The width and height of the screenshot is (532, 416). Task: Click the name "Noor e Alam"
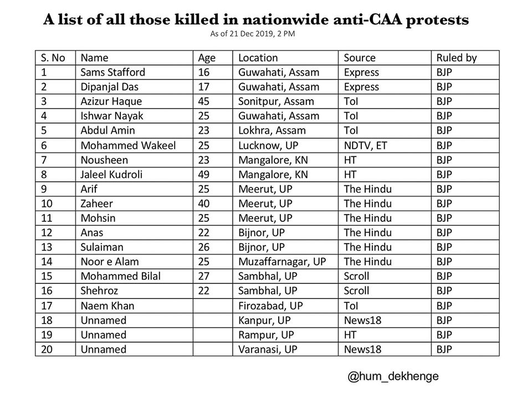(110, 262)
